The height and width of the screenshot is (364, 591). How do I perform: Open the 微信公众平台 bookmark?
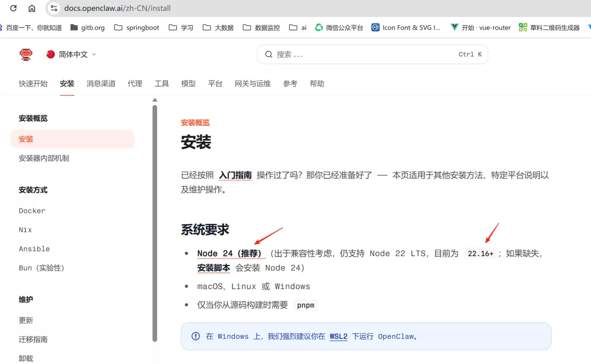[x=339, y=27]
